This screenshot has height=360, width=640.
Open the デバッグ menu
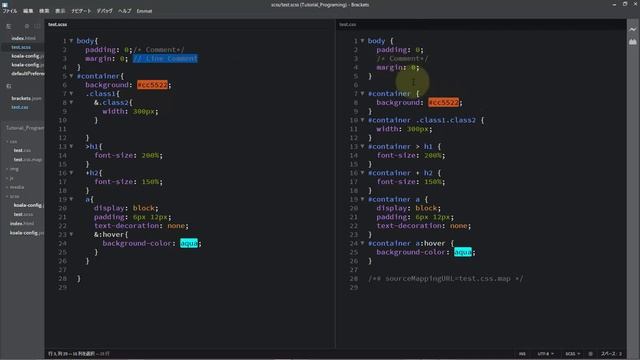coord(104,11)
